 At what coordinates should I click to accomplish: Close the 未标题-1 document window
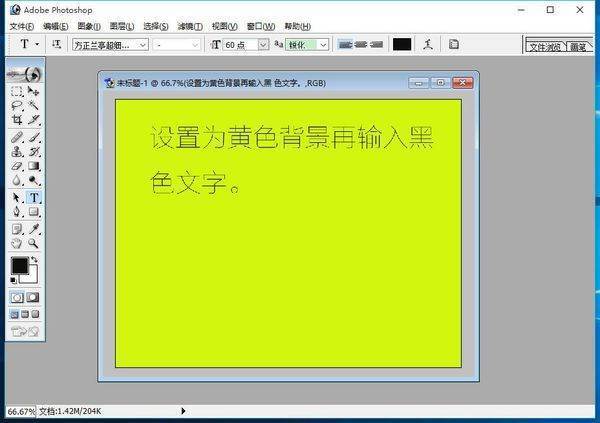463,83
